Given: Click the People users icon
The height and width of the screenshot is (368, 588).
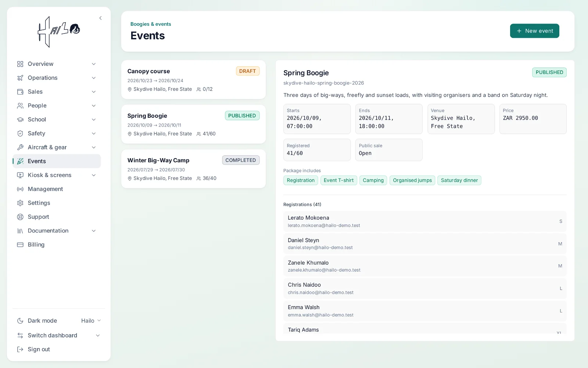Looking at the screenshot, I should click(20, 106).
